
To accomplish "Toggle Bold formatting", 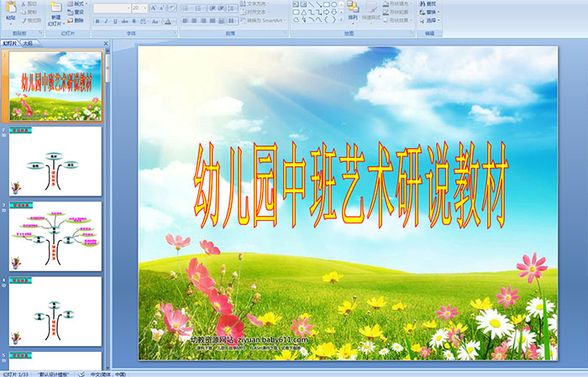I will coord(97,21).
